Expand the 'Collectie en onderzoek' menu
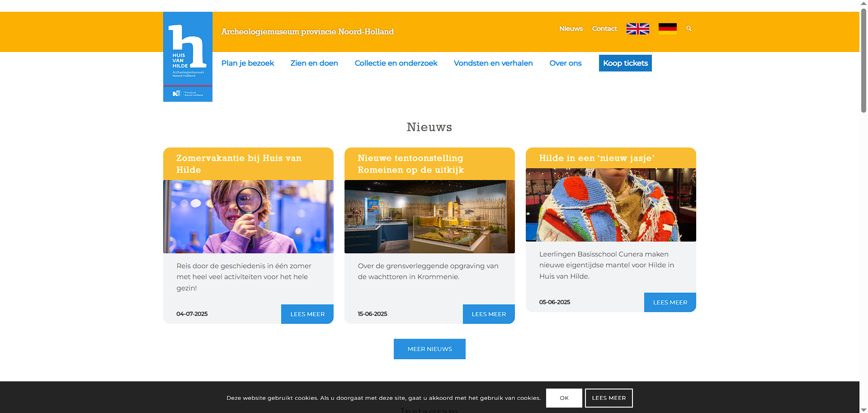The image size is (868, 413). [x=396, y=63]
